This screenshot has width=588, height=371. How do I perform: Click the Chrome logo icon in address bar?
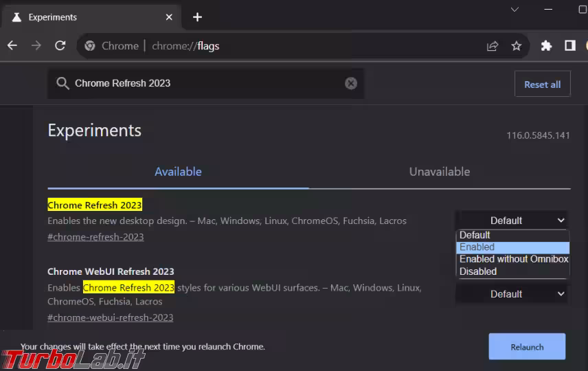click(x=90, y=46)
